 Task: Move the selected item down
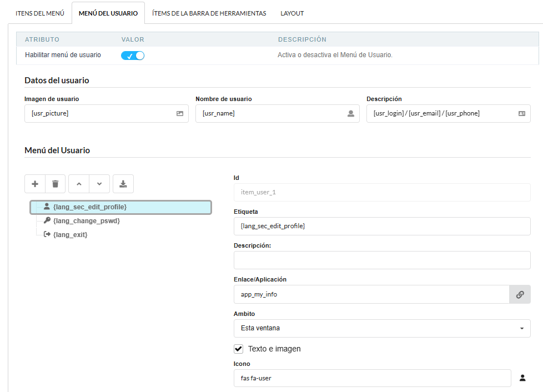[x=99, y=184]
